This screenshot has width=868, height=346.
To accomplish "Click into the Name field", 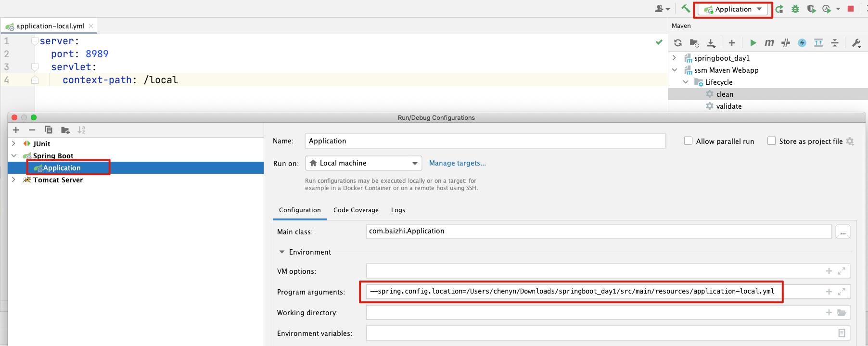I will pos(485,141).
